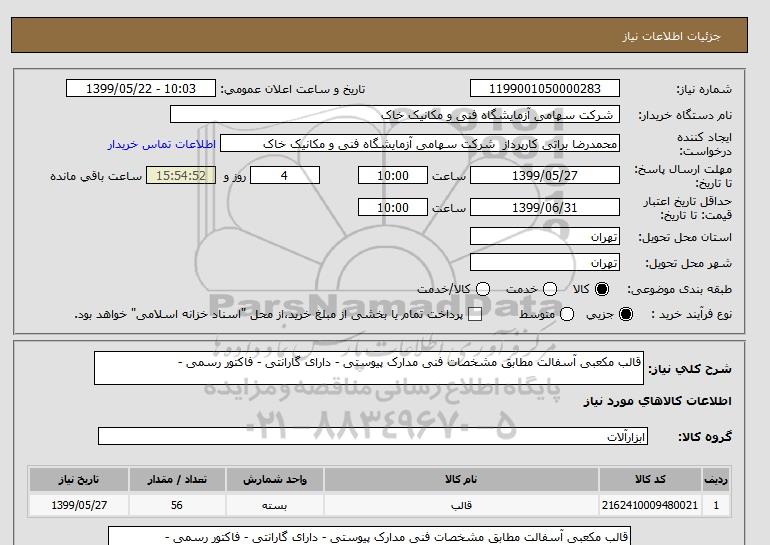This screenshot has height=545, width=770.
Task: Click label گروه کالا
Action: pos(705,436)
